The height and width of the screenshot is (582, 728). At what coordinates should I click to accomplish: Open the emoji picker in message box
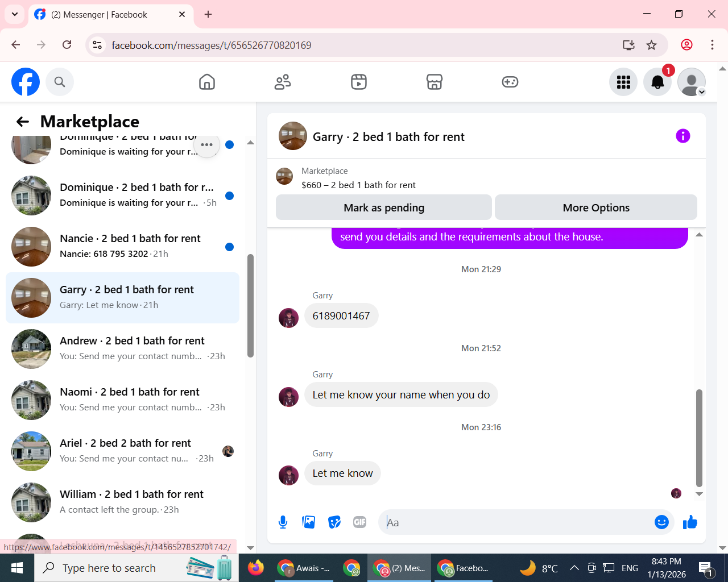tap(661, 522)
